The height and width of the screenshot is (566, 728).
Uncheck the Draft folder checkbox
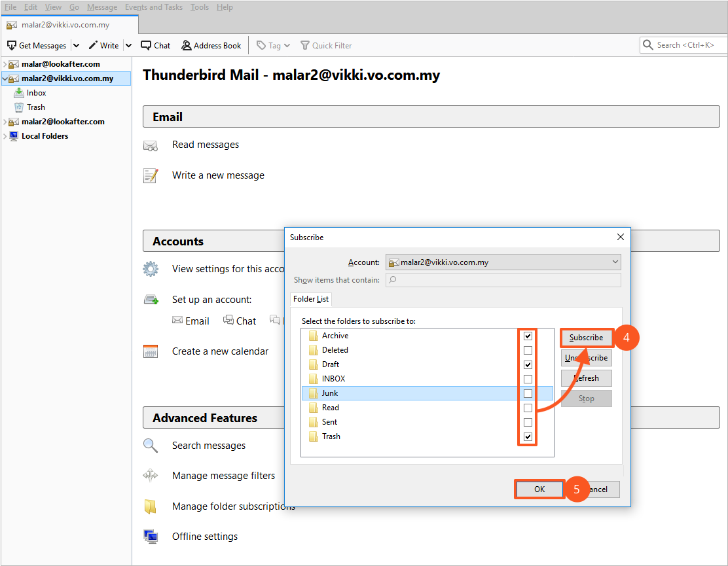click(x=528, y=364)
